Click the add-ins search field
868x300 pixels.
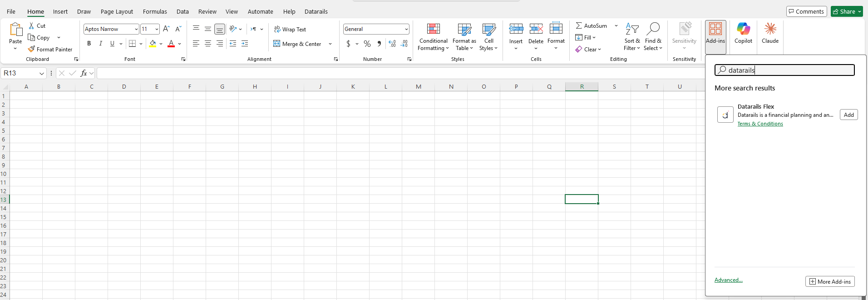point(784,70)
